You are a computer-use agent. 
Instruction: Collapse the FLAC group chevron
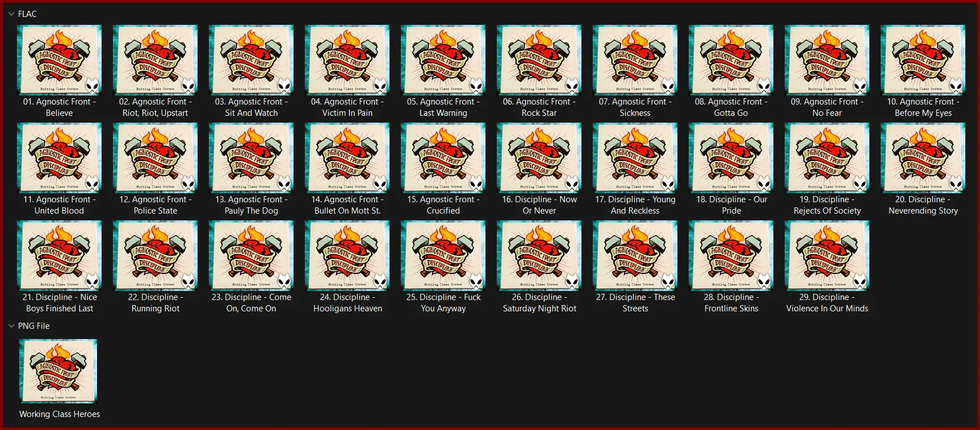coord(11,14)
